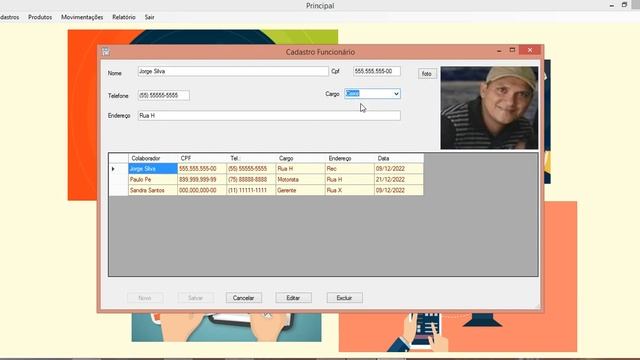Click the Cadastro Funcionário window form icon
The width and height of the screenshot is (640, 360).
click(106, 51)
